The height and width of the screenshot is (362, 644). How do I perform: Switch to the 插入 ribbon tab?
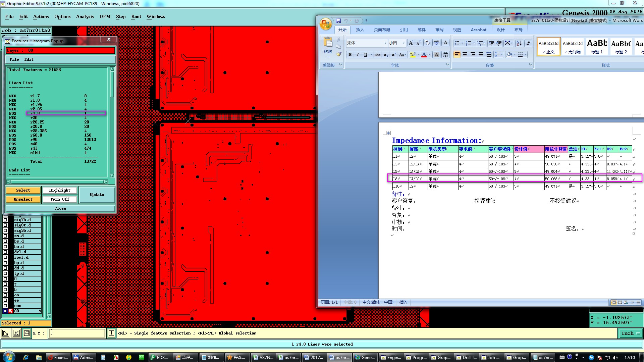360,30
